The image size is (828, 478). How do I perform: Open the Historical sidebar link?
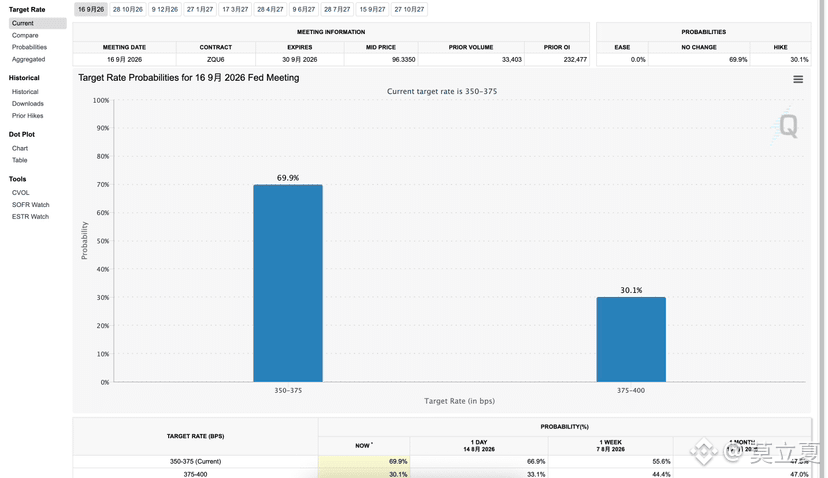(25, 92)
